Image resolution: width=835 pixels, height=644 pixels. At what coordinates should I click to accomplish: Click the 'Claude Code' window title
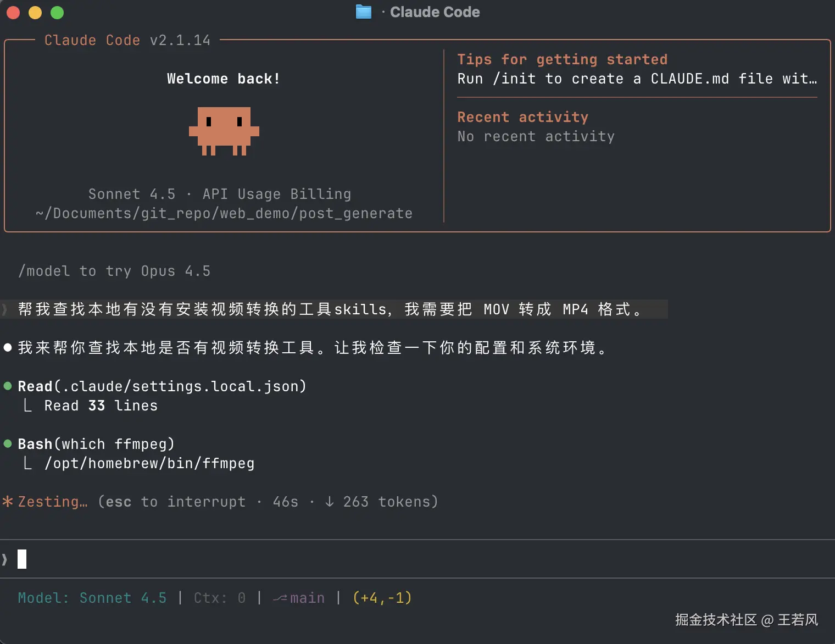[x=435, y=12]
